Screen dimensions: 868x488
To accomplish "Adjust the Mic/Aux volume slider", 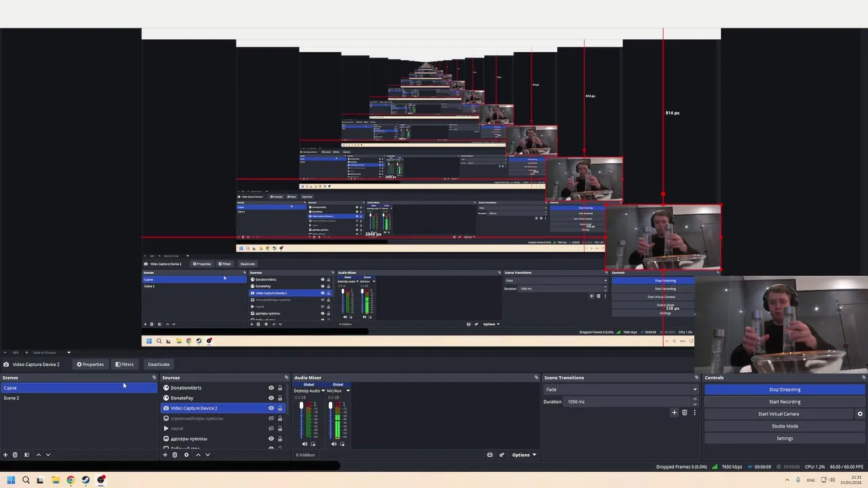I will click(x=330, y=420).
